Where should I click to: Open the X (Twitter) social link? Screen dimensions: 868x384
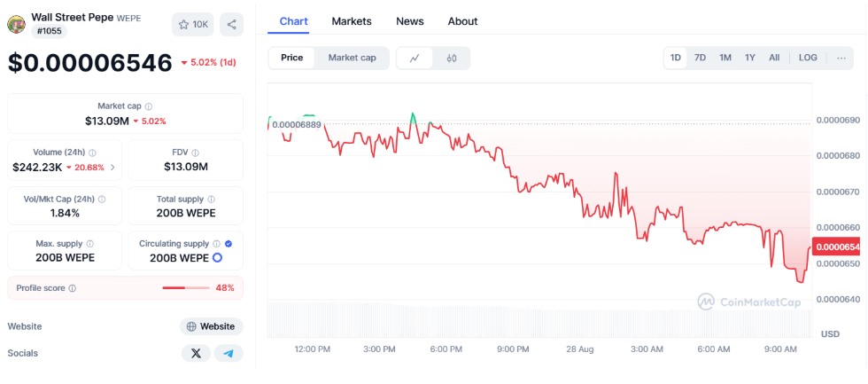tap(196, 353)
